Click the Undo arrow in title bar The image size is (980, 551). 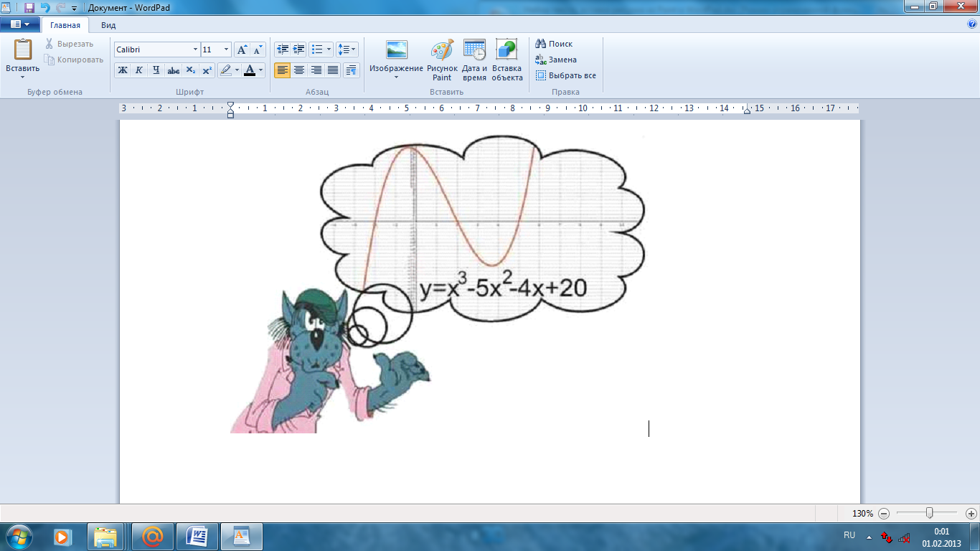[x=45, y=7]
